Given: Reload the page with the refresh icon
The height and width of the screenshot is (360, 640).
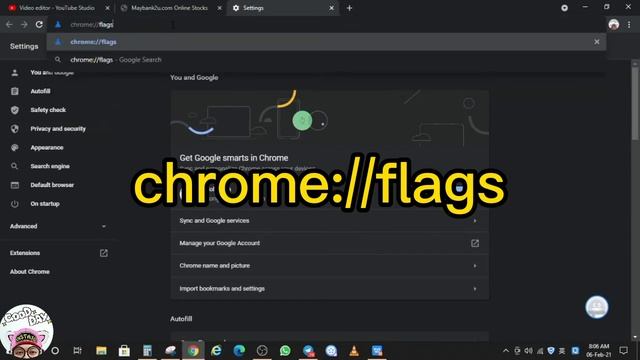Looking at the screenshot, I should pyautogui.click(x=39, y=24).
